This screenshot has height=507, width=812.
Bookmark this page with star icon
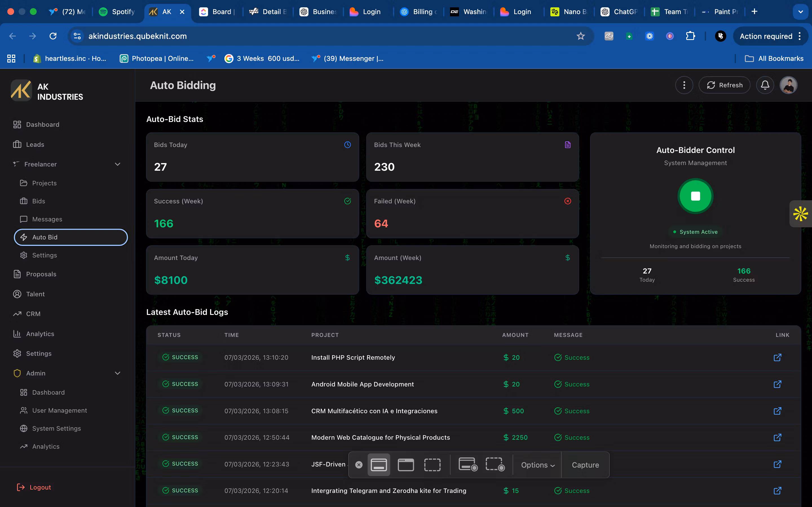(x=581, y=36)
